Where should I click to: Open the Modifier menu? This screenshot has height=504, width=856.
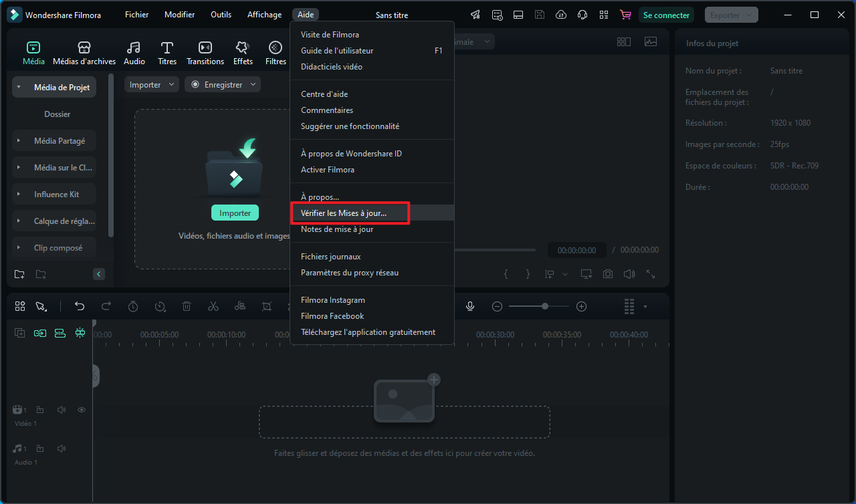[180, 15]
